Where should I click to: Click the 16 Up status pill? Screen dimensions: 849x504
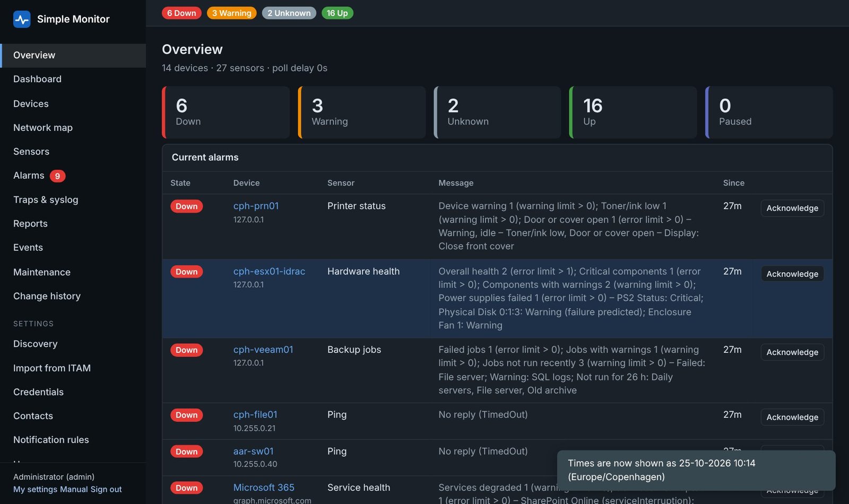(x=337, y=13)
